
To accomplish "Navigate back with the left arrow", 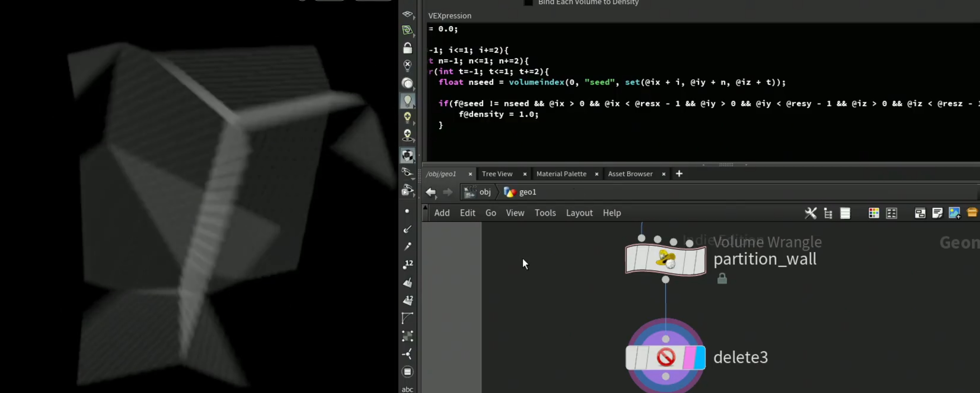I will (431, 192).
